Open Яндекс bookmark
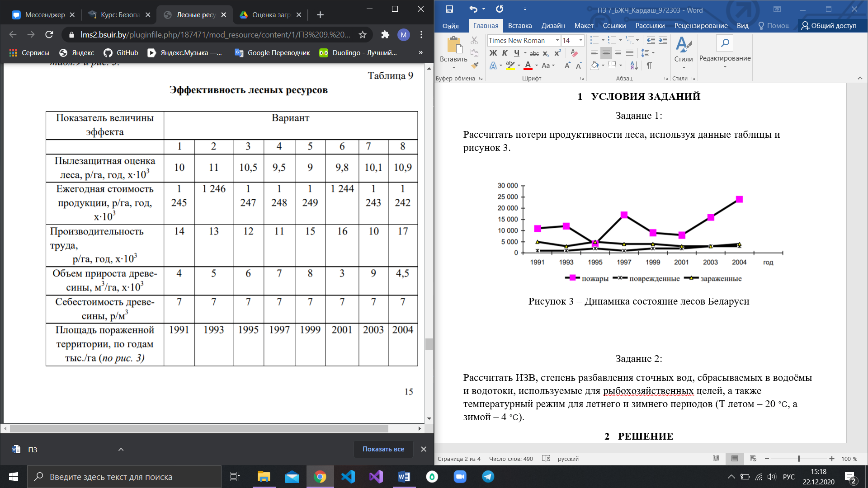The height and width of the screenshot is (488, 868). pos(77,53)
